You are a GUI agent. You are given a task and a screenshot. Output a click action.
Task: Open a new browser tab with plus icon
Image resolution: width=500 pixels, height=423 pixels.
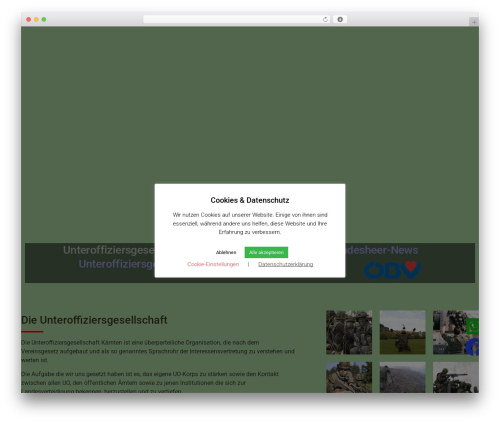tap(474, 22)
